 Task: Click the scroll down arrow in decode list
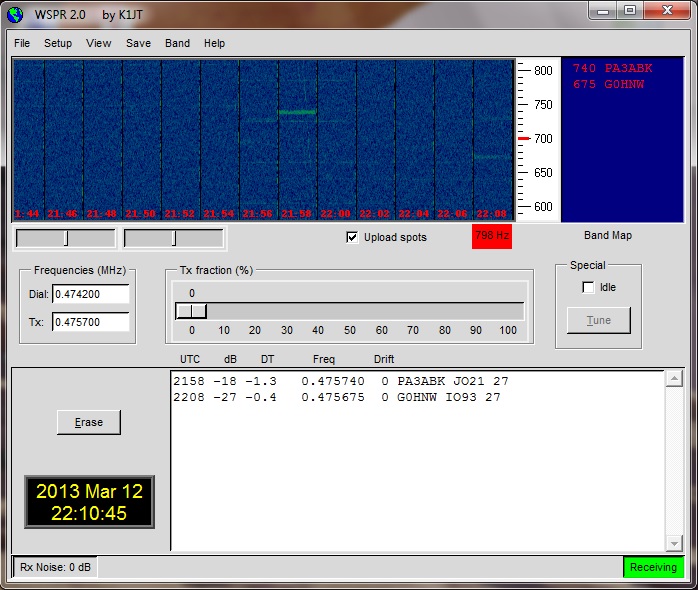click(x=675, y=543)
